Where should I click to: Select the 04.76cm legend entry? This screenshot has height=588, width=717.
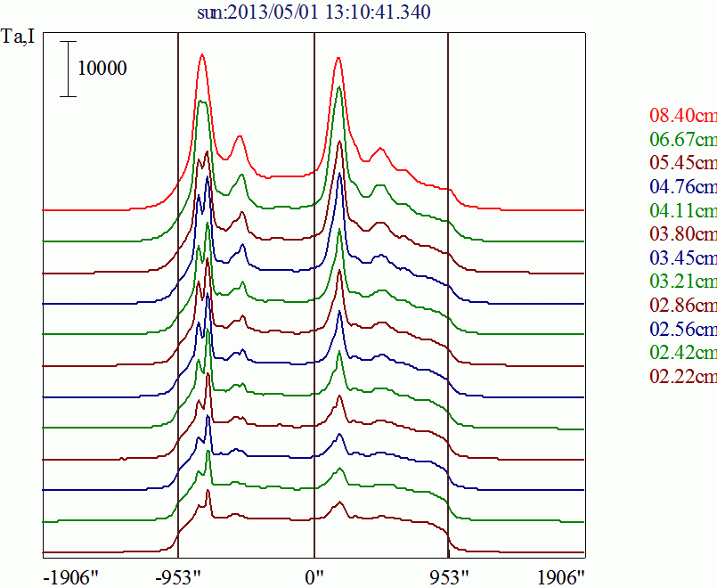(683, 186)
